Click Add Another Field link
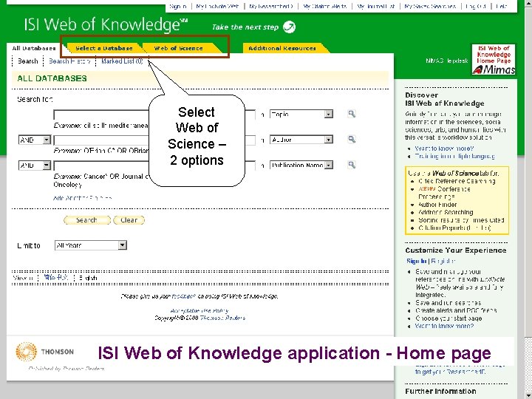532x399 pixels. tap(83, 198)
